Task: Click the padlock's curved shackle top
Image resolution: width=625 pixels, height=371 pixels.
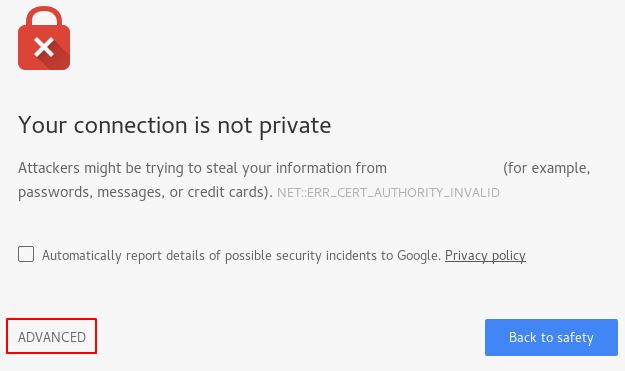Action: 44,17
